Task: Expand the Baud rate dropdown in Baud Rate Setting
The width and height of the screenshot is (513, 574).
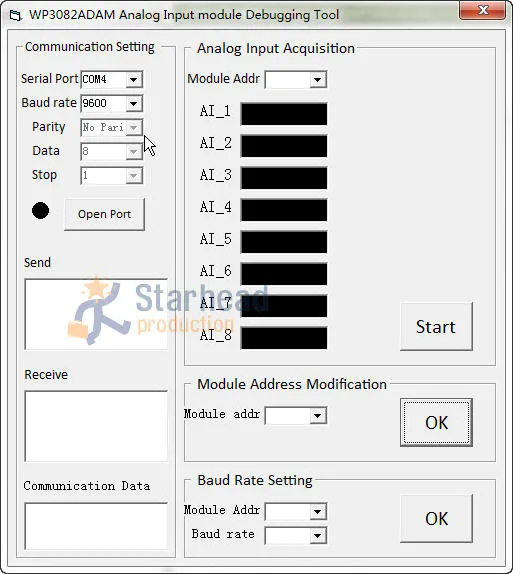Action: (x=317, y=536)
